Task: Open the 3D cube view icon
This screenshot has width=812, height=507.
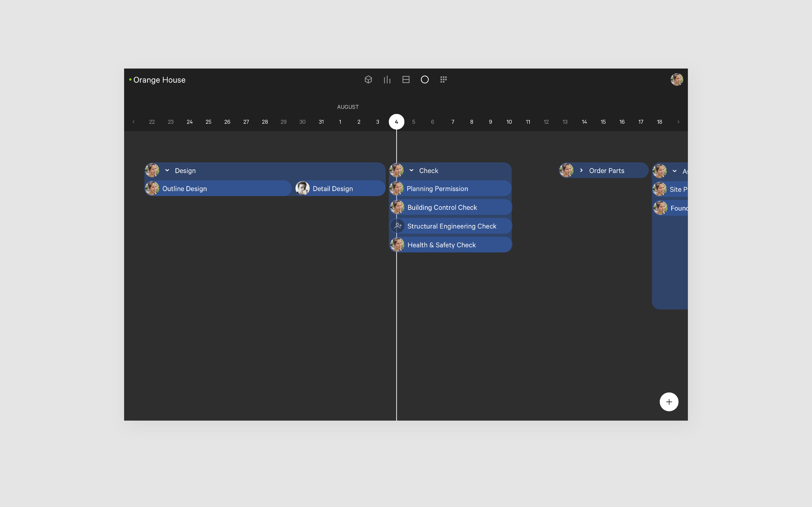Action: point(368,79)
